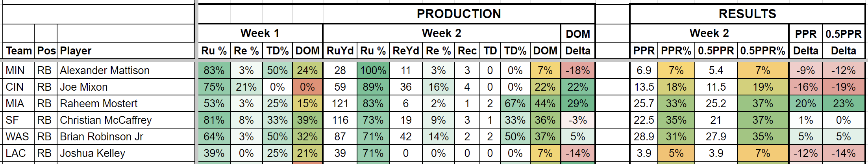Click the PRODUCTION header cell

459,14
